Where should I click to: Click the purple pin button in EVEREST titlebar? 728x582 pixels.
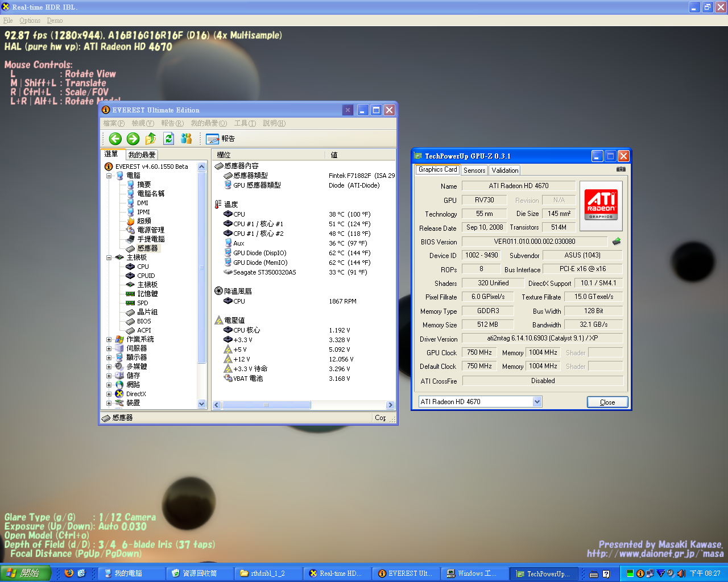[348, 110]
